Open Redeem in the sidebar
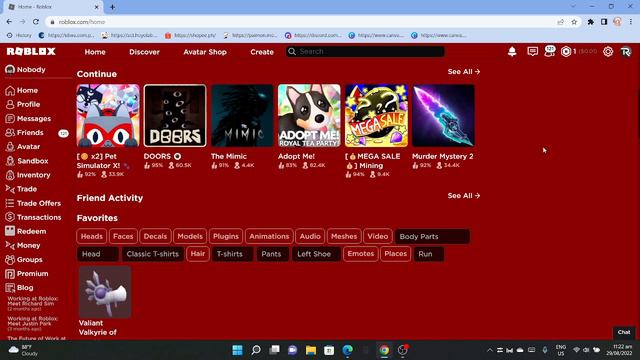 coord(31,231)
